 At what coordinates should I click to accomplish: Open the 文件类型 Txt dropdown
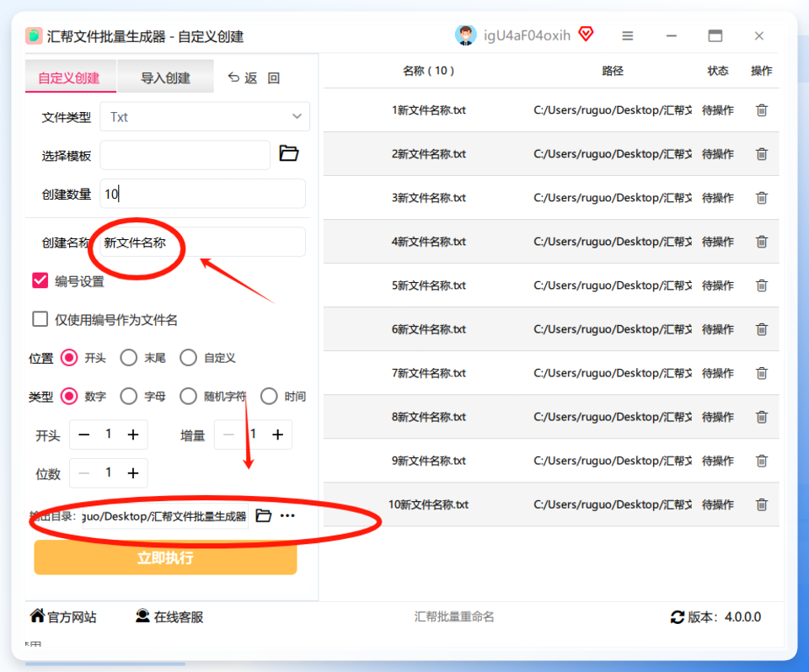(x=205, y=117)
